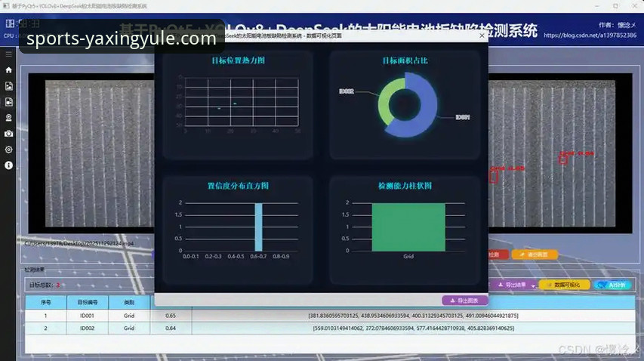Toggle the hamburger menu in the sidebar
The height and width of the screenshot is (361, 644).
pos(8,54)
